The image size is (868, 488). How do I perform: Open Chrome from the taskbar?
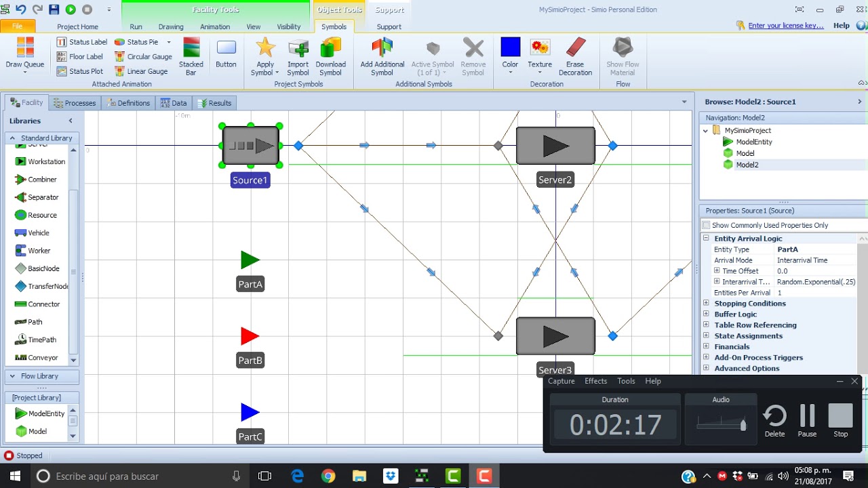(x=328, y=476)
